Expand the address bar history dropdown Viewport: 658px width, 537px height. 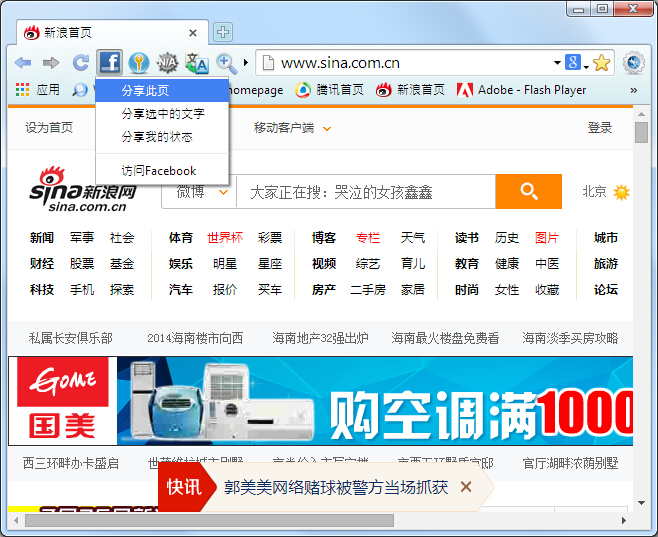557,63
